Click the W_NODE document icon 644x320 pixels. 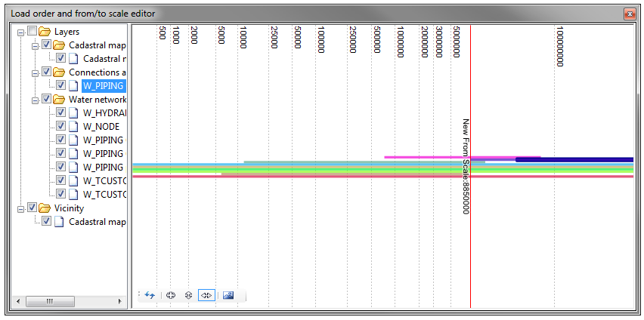(73, 126)
